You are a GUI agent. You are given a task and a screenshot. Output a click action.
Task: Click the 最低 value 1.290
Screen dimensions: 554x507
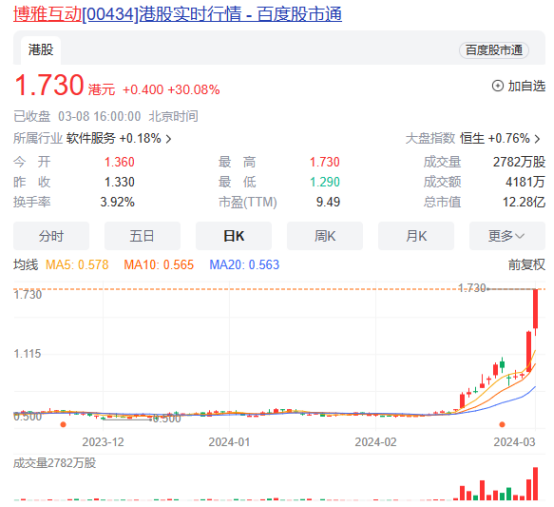coord(325,182)
